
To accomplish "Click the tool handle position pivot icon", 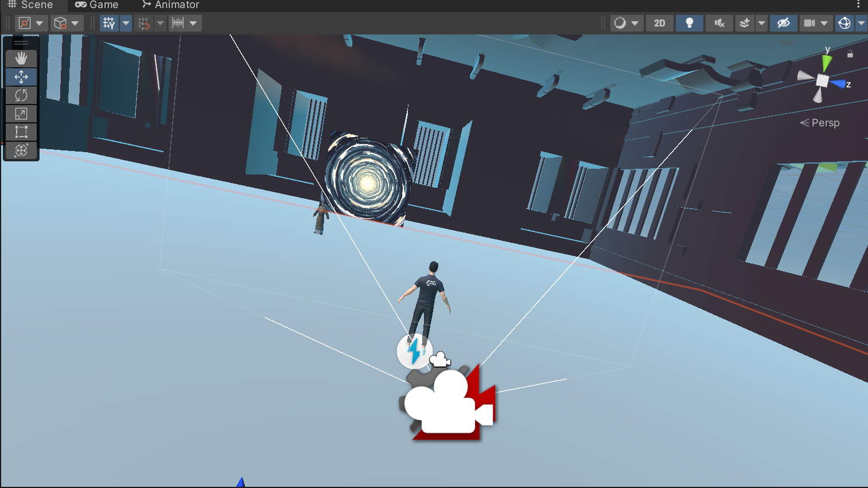I will [x=24, y=23].
